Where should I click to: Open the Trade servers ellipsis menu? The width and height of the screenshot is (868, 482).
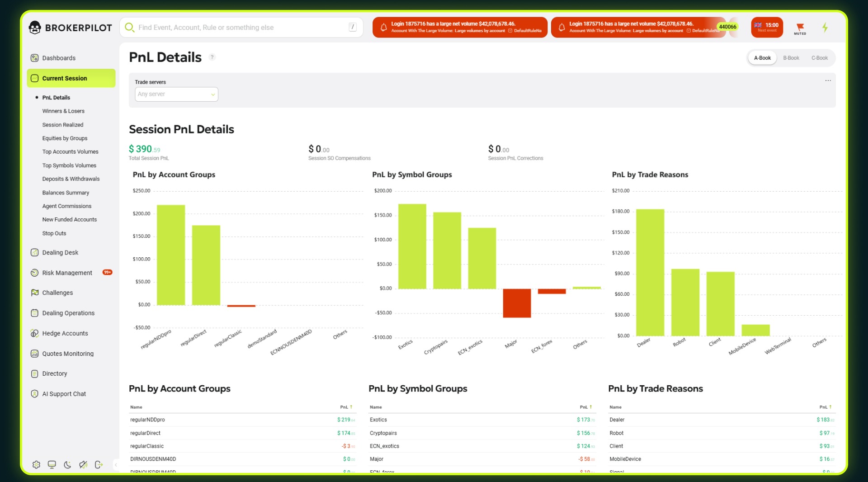828,80
